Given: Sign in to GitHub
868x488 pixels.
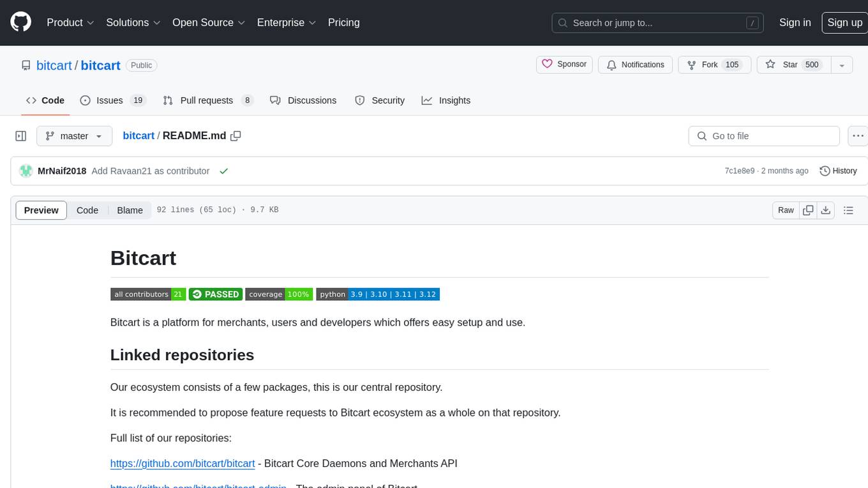Looking at the screenshot, I should pyautogui.click(x=795, y=22).
